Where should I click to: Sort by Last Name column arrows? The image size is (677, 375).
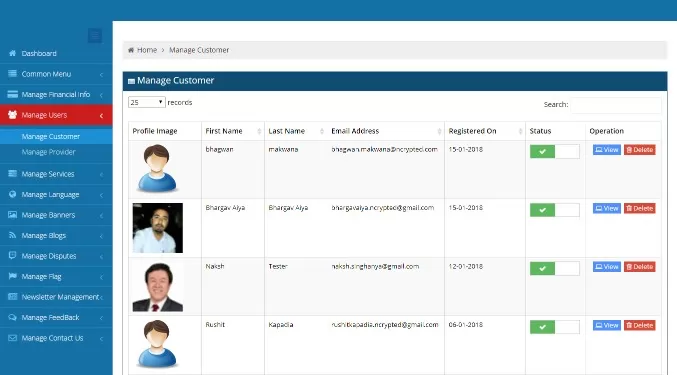coord(322,131)
